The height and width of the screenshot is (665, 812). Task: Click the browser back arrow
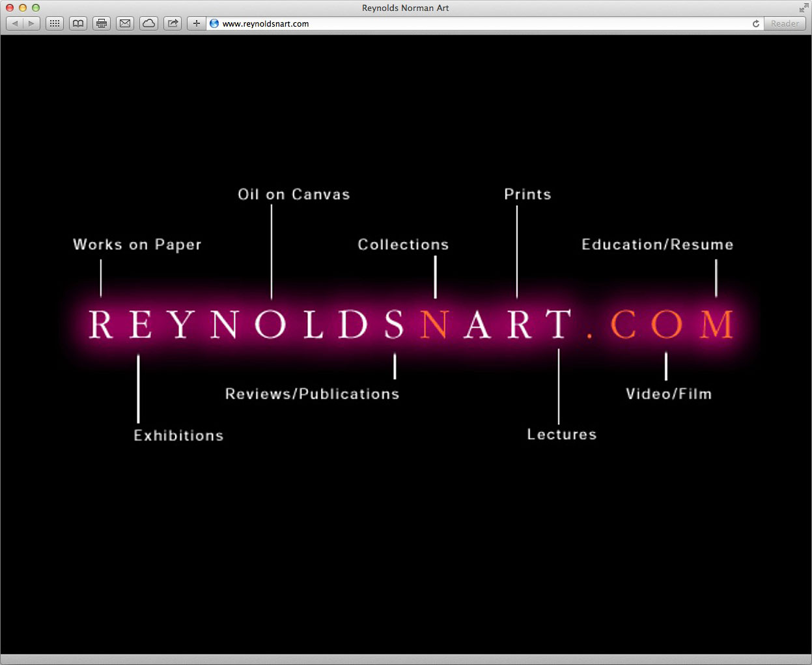tap(15, 23)
